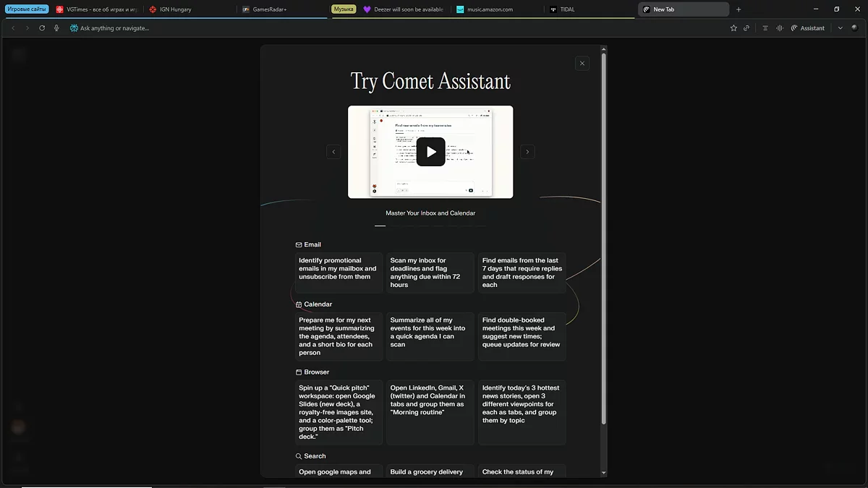Close the Try Comet Assistant dialog
Viewport: 868px width, 488px height.
point(582,64)
